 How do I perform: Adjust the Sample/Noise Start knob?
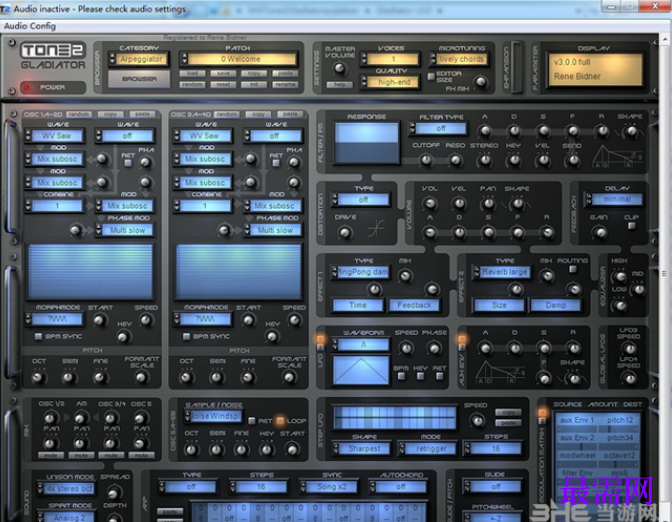click(x=292, y=449)
